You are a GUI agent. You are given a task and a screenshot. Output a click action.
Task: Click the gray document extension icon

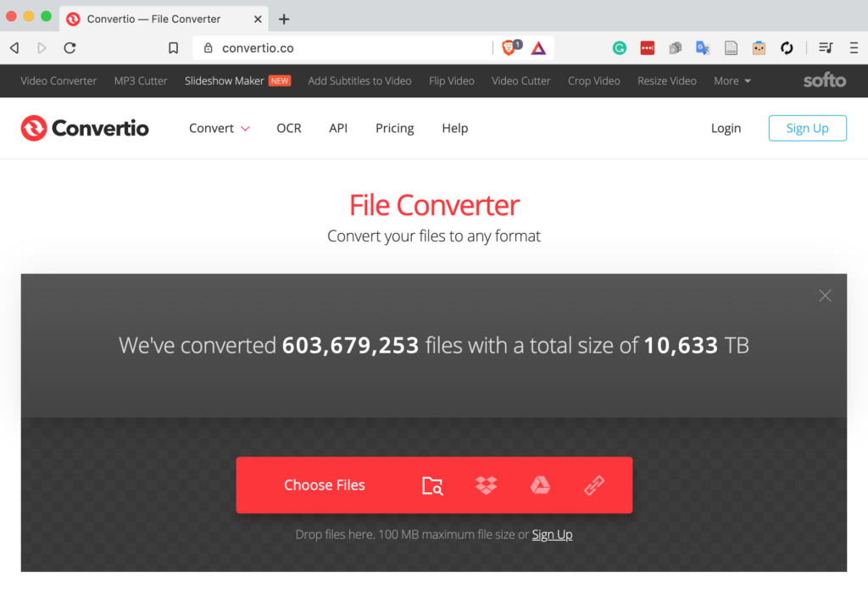tap(731, 48)
